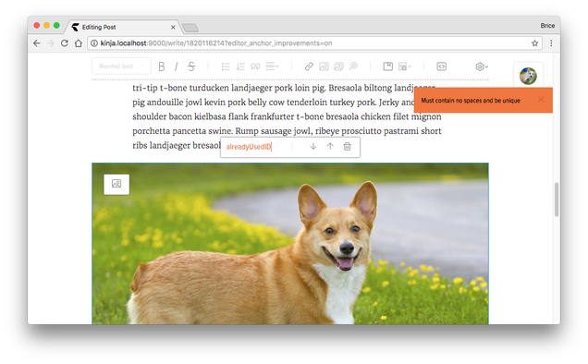Expand the horizontal rule dropdown
Image resolution: width=588 pixels, height=364 pixels.
(272, 67)
